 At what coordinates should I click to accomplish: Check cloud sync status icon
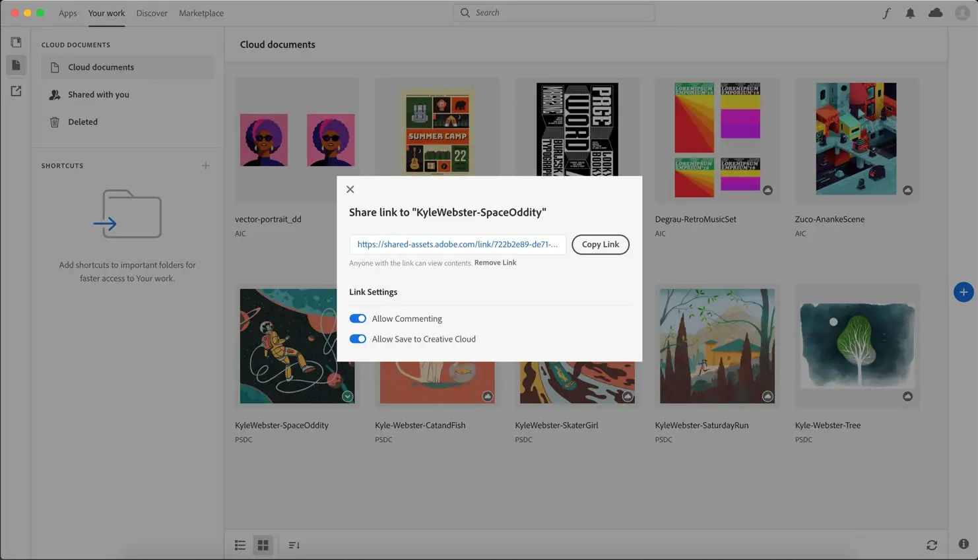935,13
